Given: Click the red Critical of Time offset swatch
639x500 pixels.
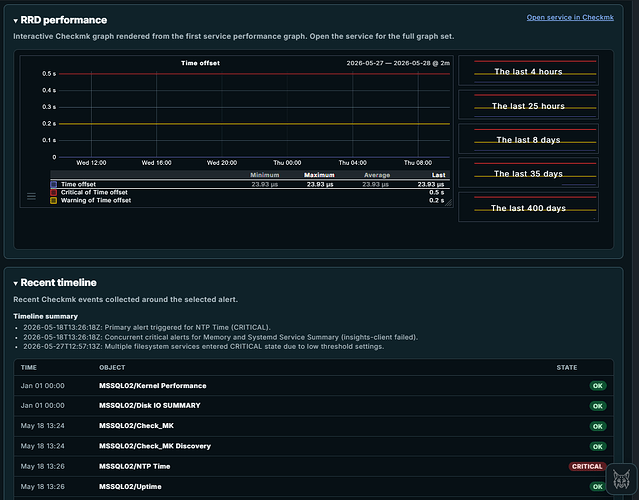Looking at the screenshot, I should pyautogui.click(x=53, y=192).
